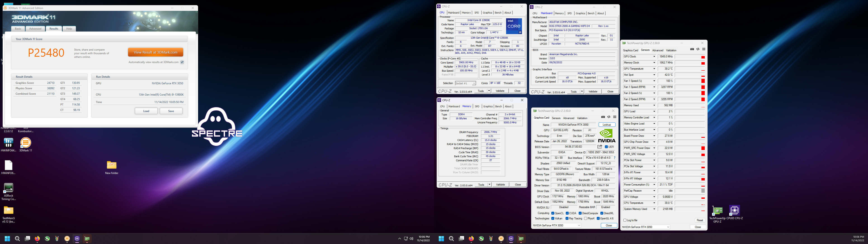The height and width of the screenshot is (244, 868).
Task: Open hamburger menu in GPU-Z Graphics Card window
Action: 615,117
